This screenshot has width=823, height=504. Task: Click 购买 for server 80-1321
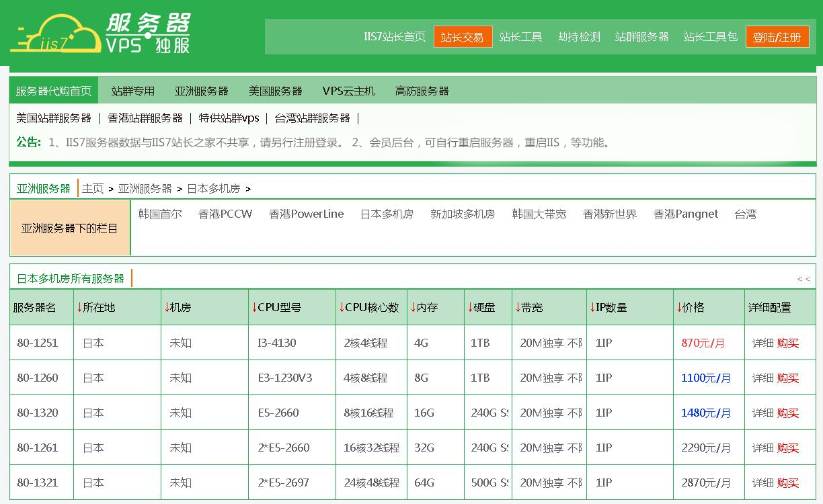click(787, 483)
